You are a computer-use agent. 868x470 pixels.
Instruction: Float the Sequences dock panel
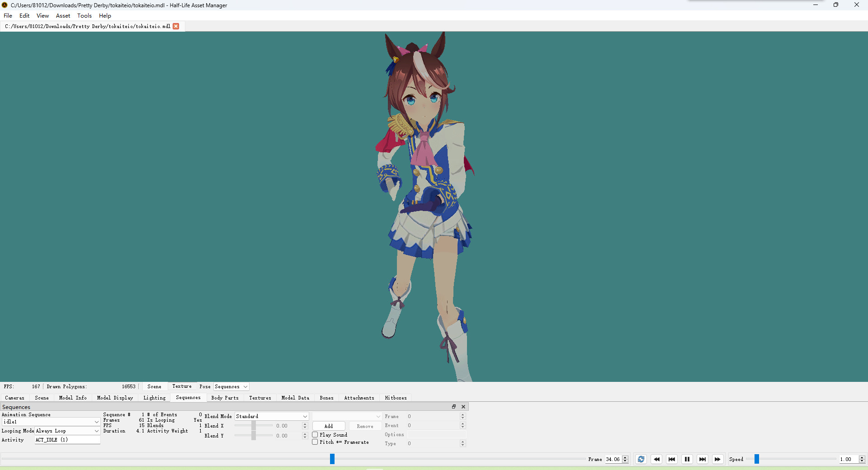454,407
